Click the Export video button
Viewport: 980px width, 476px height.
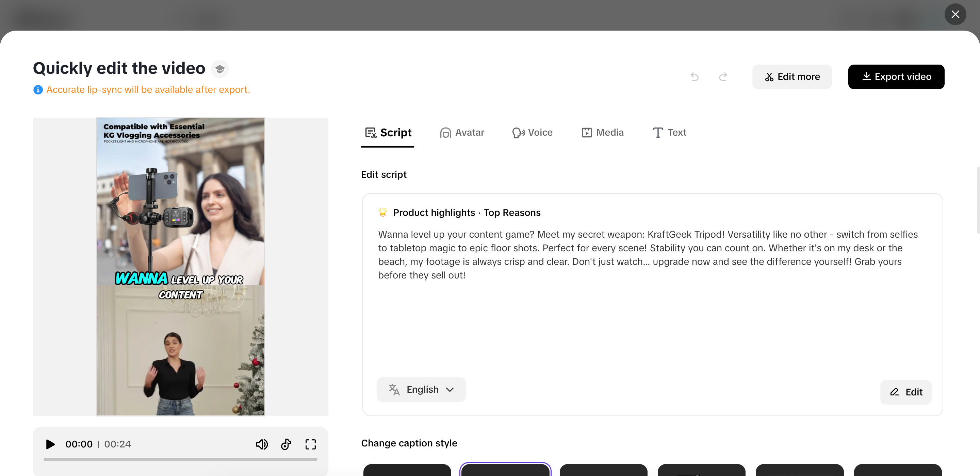(x=896, y=77)
